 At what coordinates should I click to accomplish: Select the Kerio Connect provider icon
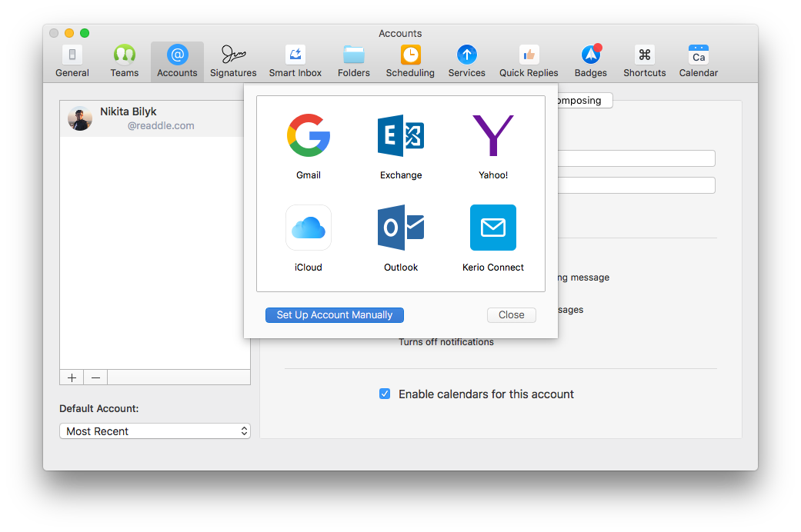[x=492, y=228]
